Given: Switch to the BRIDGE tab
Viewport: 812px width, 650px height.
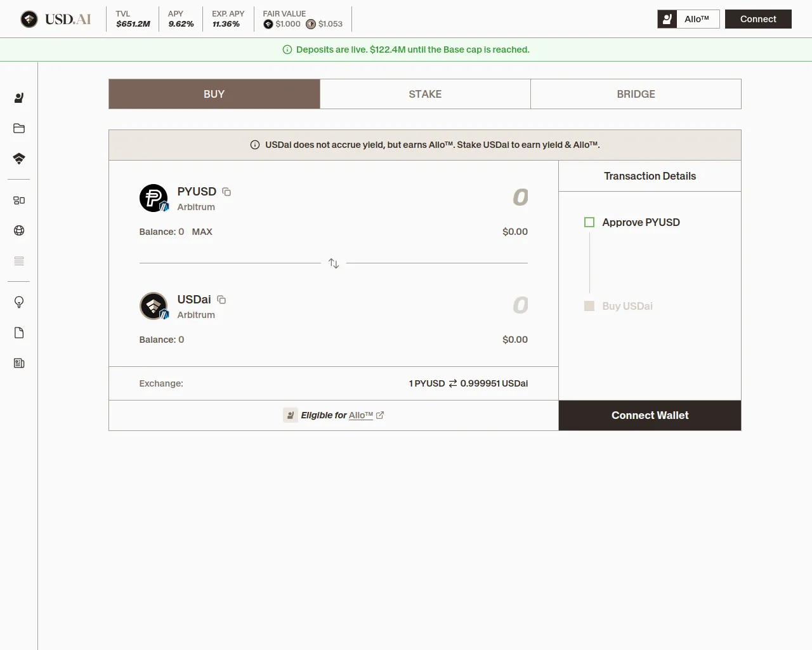Looking at the screenshot, I should point(636,94).
